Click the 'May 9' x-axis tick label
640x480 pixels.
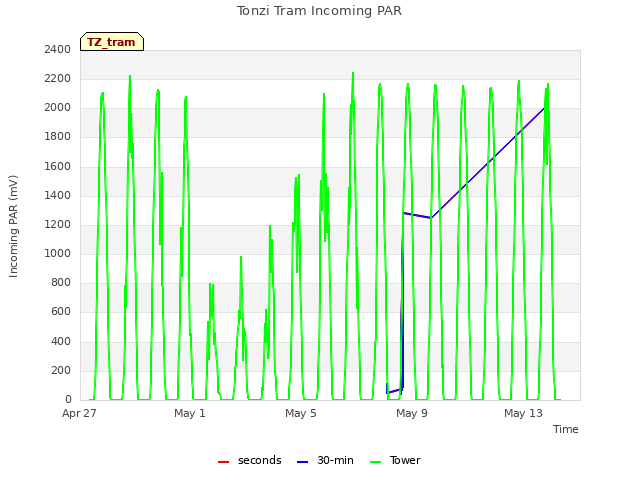412,413
